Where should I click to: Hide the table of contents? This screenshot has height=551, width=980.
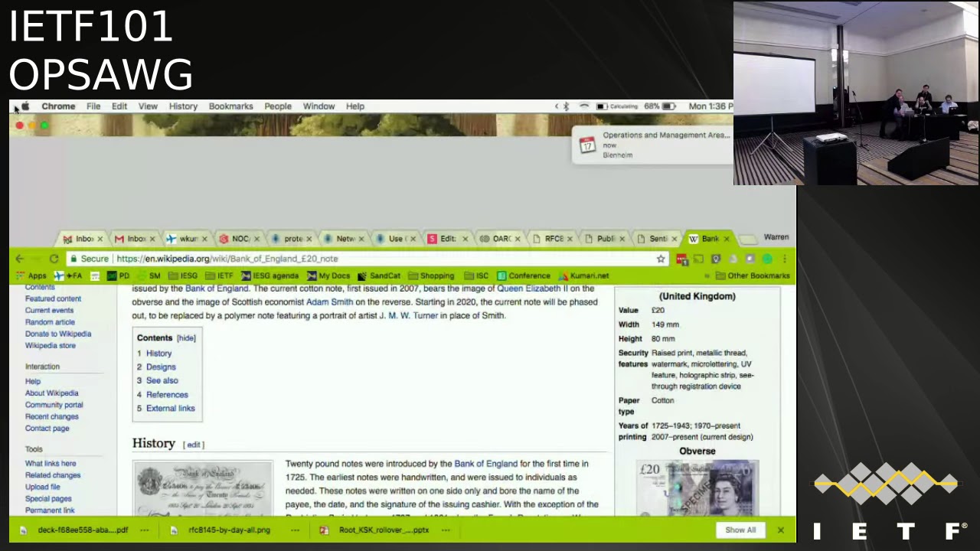(186, 338)
